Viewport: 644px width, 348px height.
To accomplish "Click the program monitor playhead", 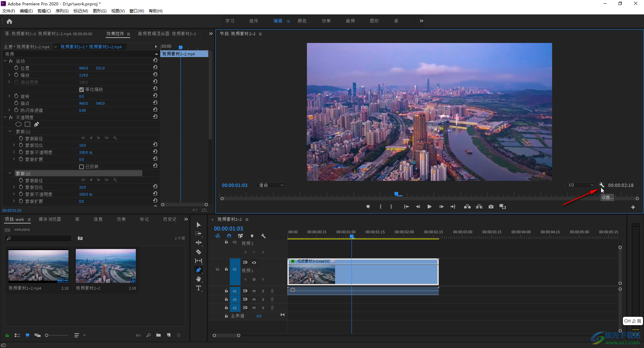I will 396,194.
